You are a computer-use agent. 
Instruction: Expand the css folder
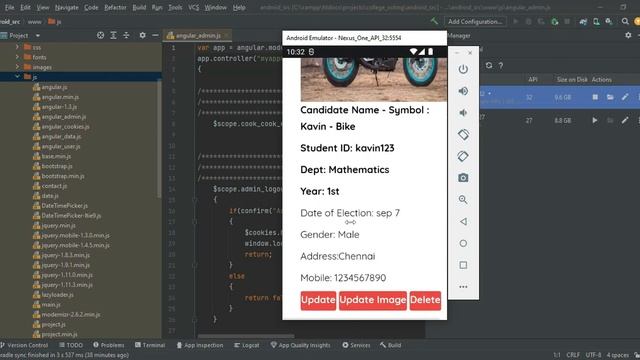(x=17, y=47)
